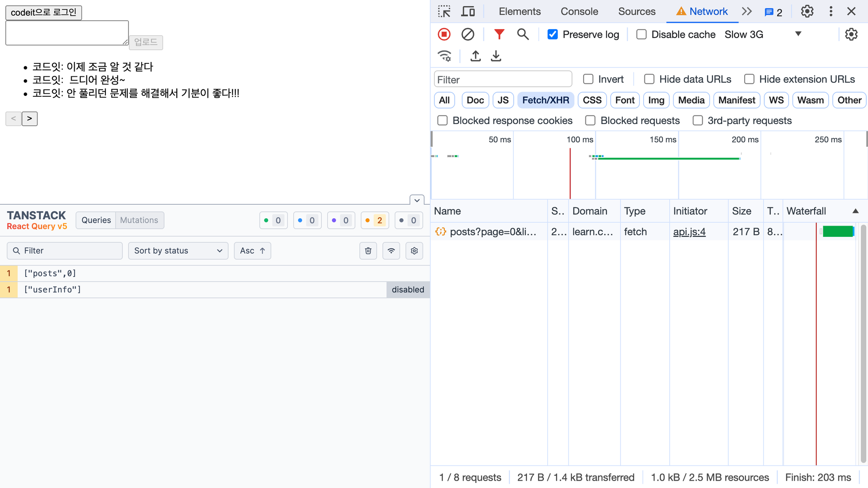Collapse the TanStack devtools panel chevron
Viewport: 868px width, 488px height.
tap(417, 200)
